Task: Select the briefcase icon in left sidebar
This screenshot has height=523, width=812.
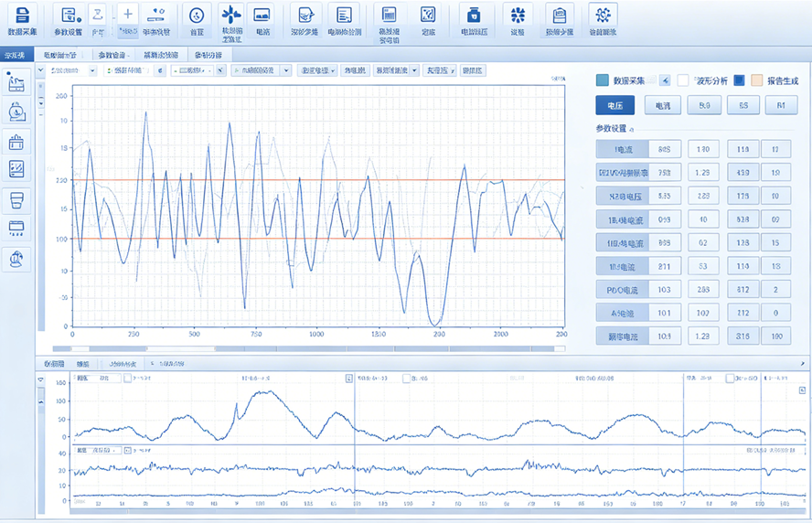Action: point(16,142)
